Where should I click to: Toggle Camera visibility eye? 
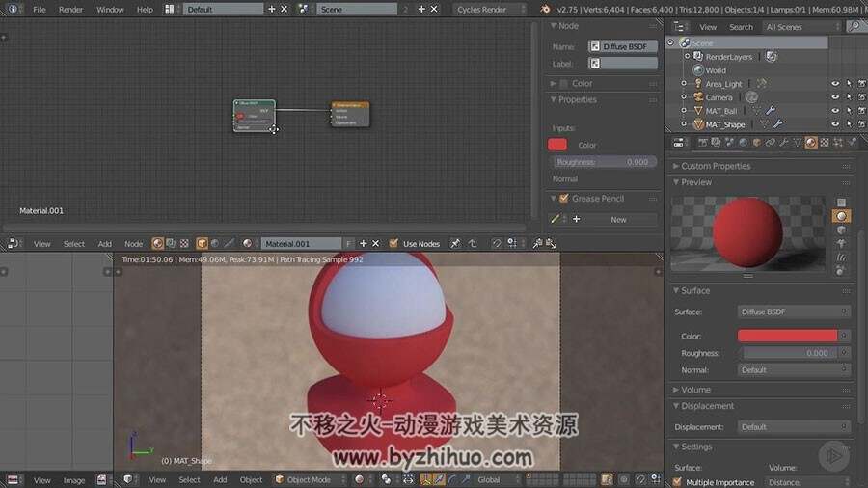pos(835,97)
